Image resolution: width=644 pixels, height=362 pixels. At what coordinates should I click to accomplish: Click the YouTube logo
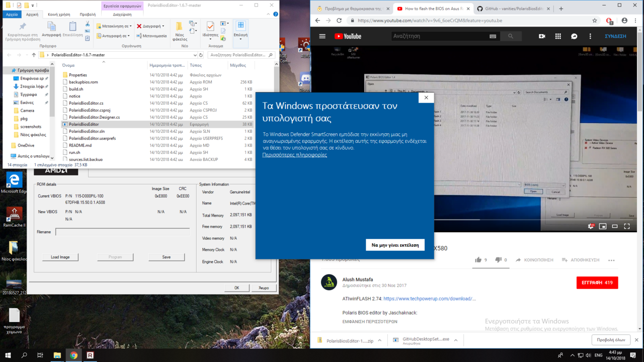coord(348,36)
